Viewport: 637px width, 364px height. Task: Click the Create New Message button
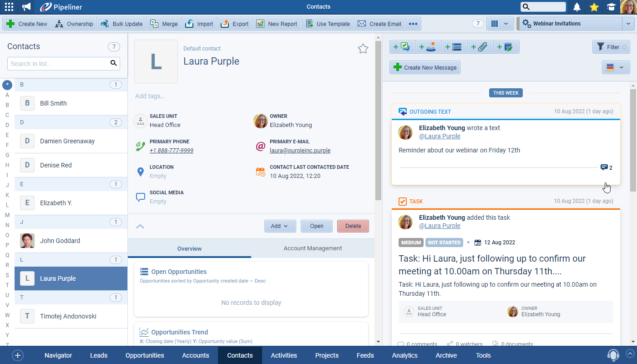coord(425,67)
